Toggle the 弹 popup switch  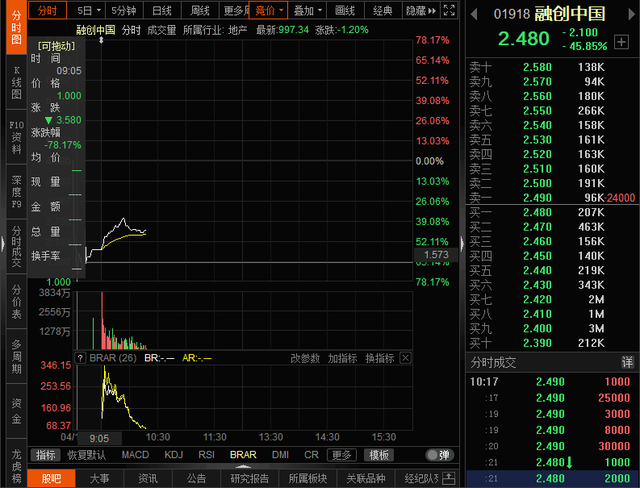[x=439, y=455]
